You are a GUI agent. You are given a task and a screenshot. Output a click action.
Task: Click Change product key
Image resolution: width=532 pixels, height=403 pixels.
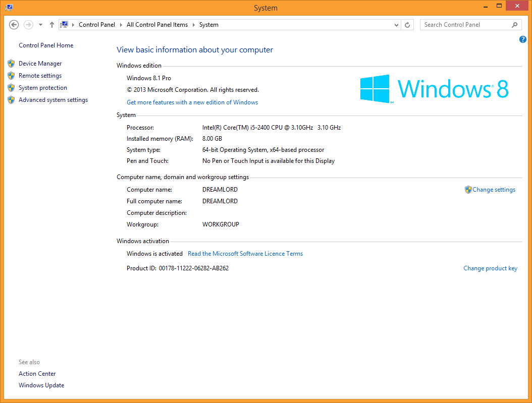click(x=490, y=268)
